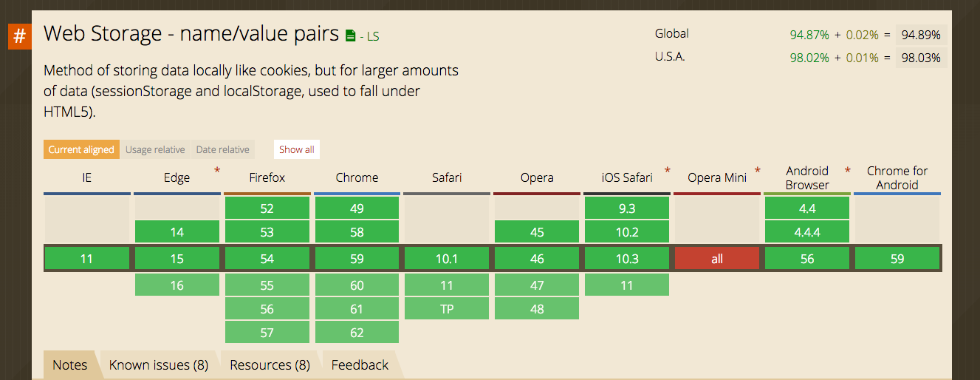The width and height of the screenshot is (980, 380).
Task: Click the asterisk next to Opera Mini
Action: pyautogui.click(x=758, y=172)
